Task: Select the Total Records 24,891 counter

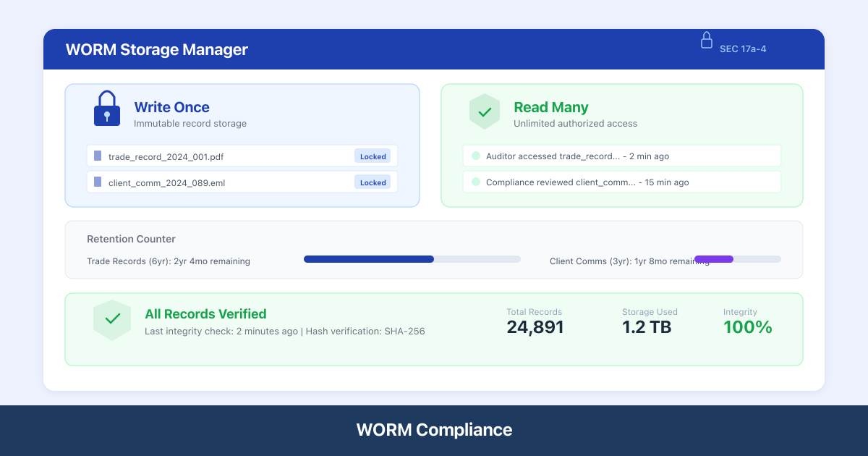Action: [535, 326]
